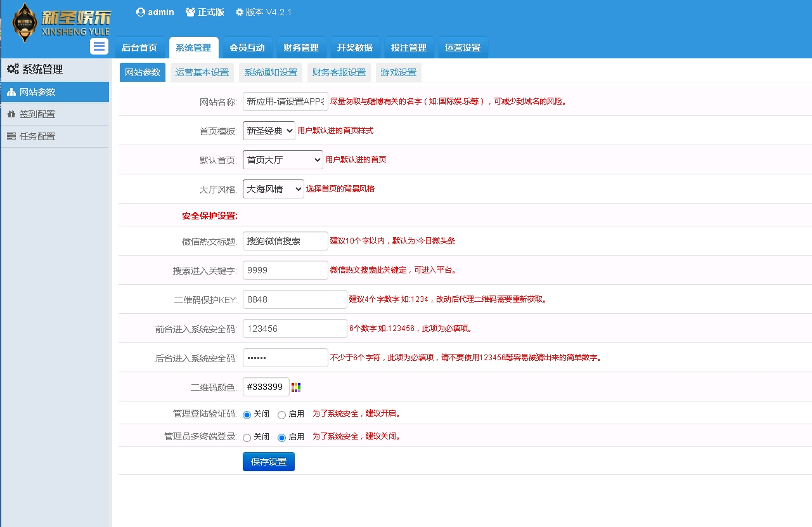Click the 任务配置 list icon in sidebar
Viewport: 812px width, 527px height.
tap(11, 136)
